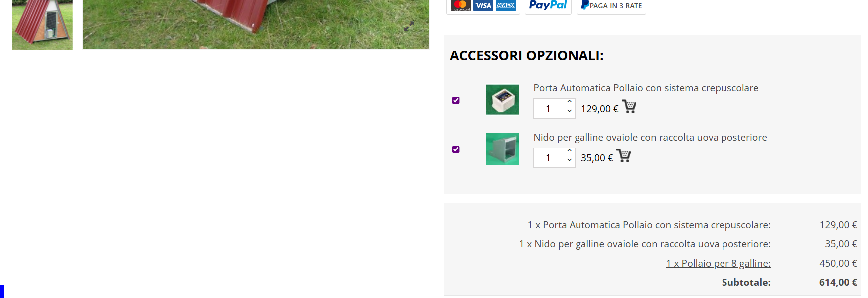Click the Mastercard payment icon
The image size is (868, 298).
pos(461,6)
